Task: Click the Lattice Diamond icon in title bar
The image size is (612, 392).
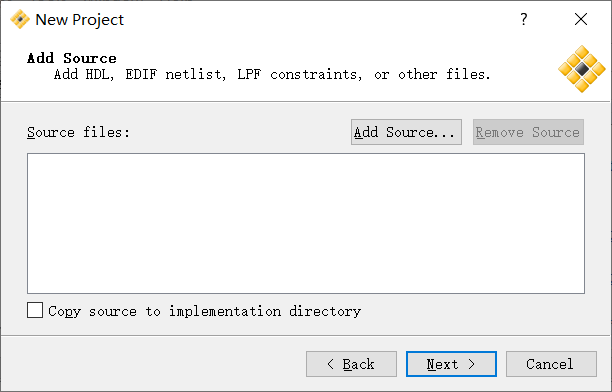Action: point(20,19)
